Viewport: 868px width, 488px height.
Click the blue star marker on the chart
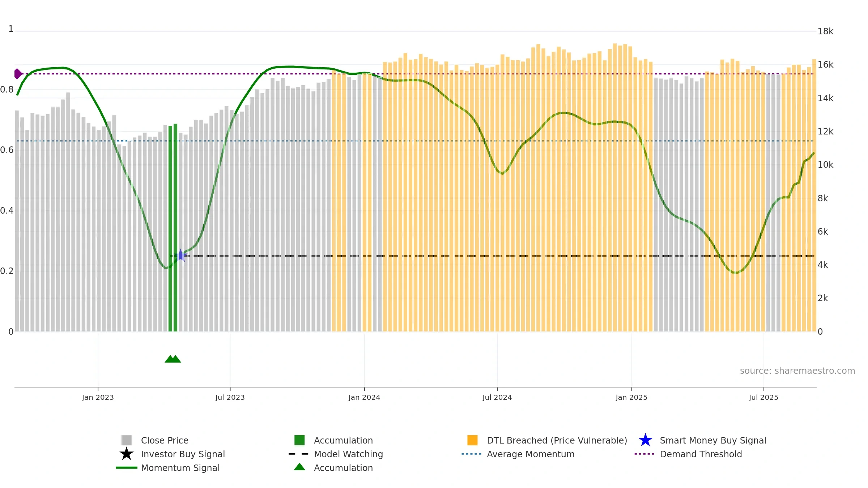[x=181, y=256]
